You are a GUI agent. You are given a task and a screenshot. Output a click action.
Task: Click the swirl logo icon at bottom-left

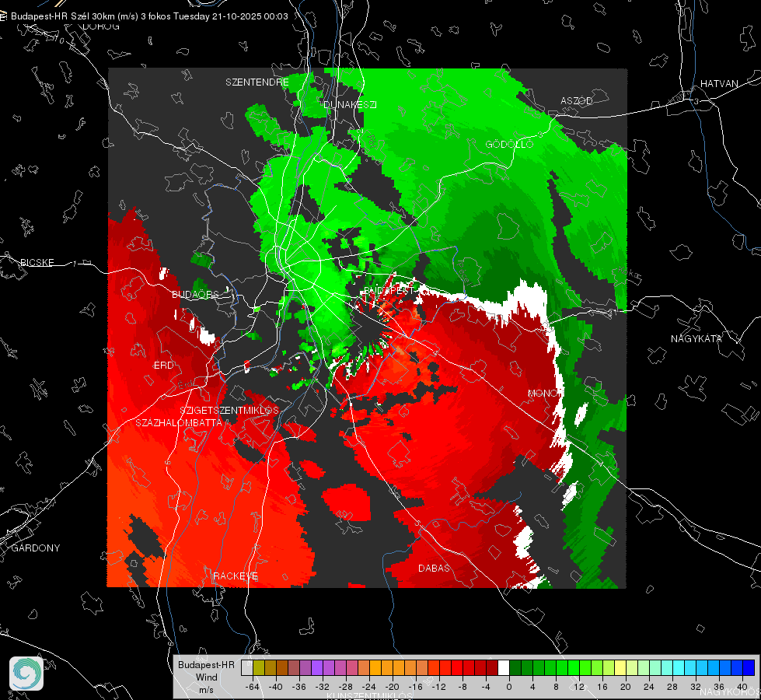[26, 674]
